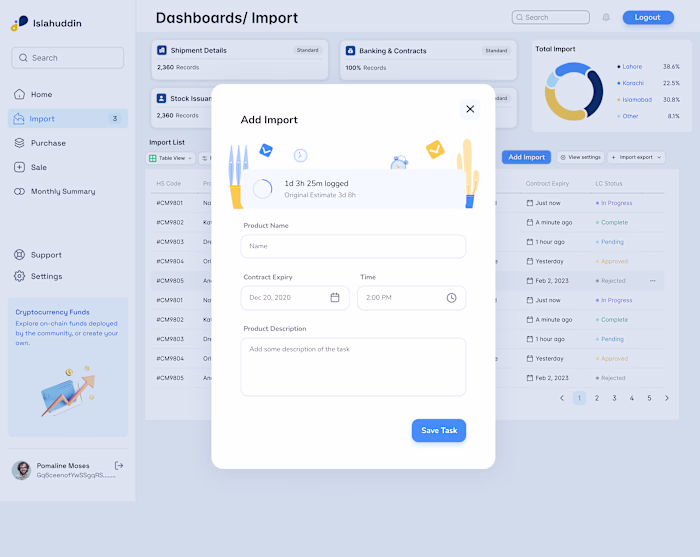The width and height of the screenshot is (700, 557).
Task: Click the Home house icon
Action: (19, 94)
